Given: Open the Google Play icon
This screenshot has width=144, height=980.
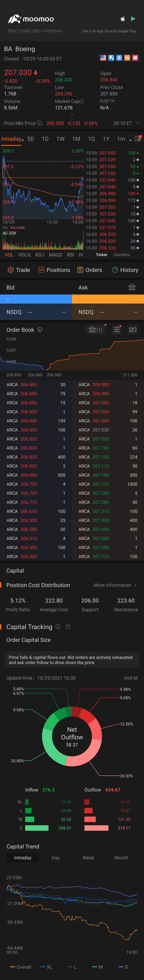Looking at the screenshot, I should click(x=133, y=19).
